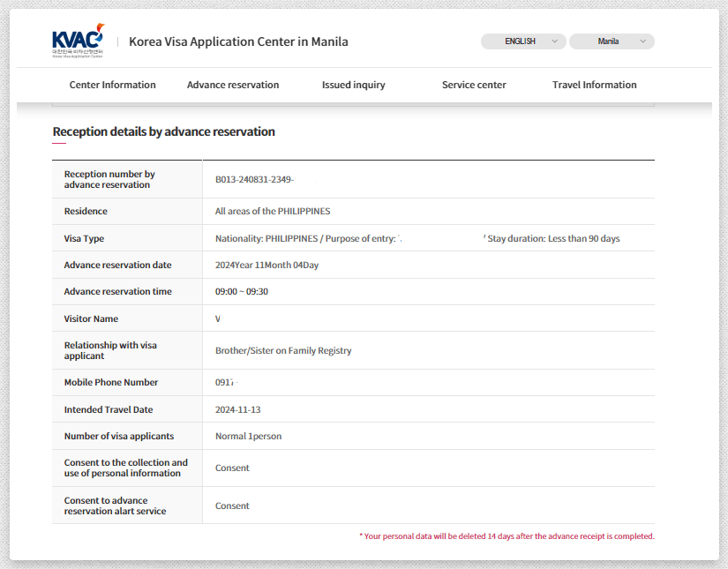Image resolution: width=728 pixels, height=569 pixels.
Task: Click reception number B013-240831-2349
Action: click(x=254, y=179)
